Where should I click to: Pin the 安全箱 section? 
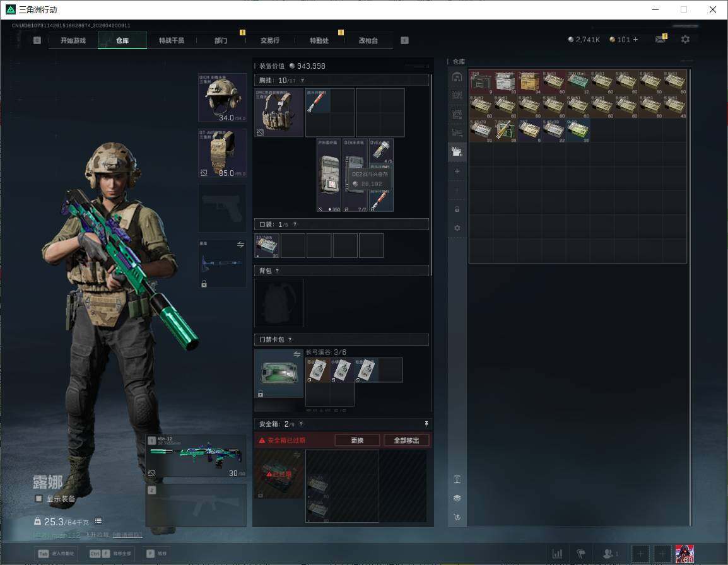coord(426,423)
